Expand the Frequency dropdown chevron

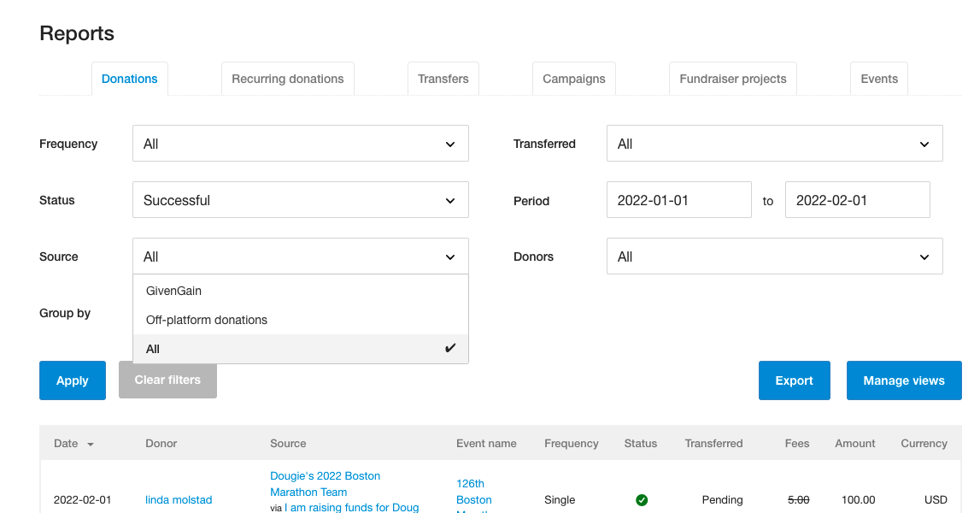(x=450, y=144)
